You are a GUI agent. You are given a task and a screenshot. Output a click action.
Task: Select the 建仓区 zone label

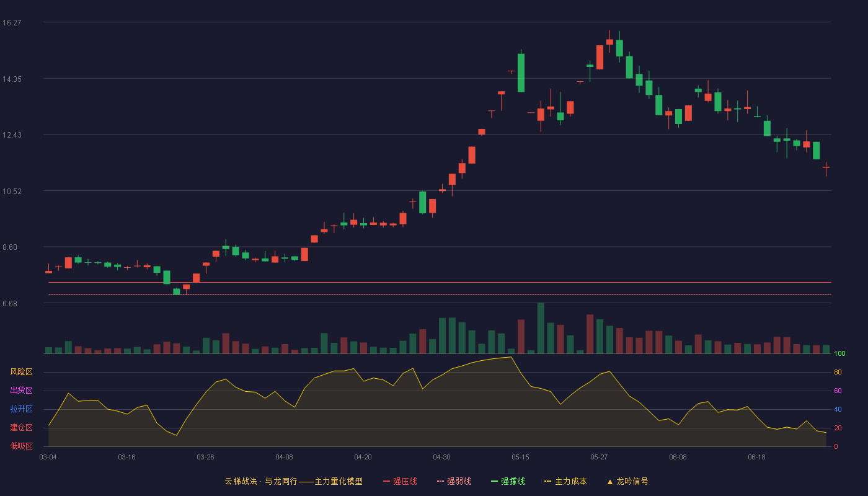coord(21,428)
